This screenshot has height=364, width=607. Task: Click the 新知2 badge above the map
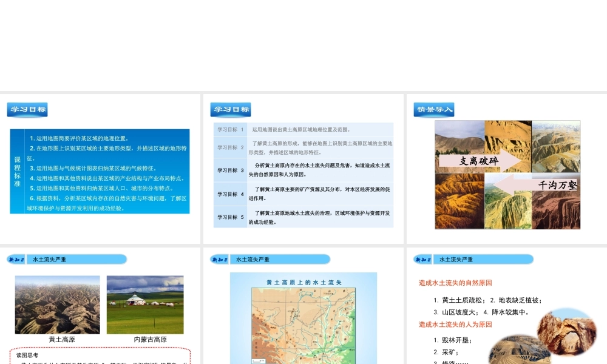pos(220,260)
